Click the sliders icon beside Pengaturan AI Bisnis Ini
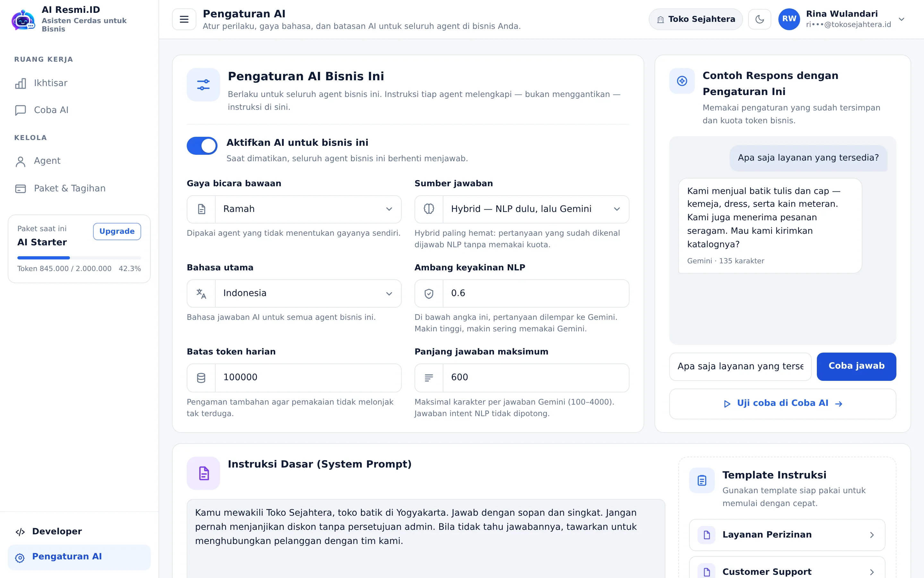924x578 pixels. coord(203,85)
